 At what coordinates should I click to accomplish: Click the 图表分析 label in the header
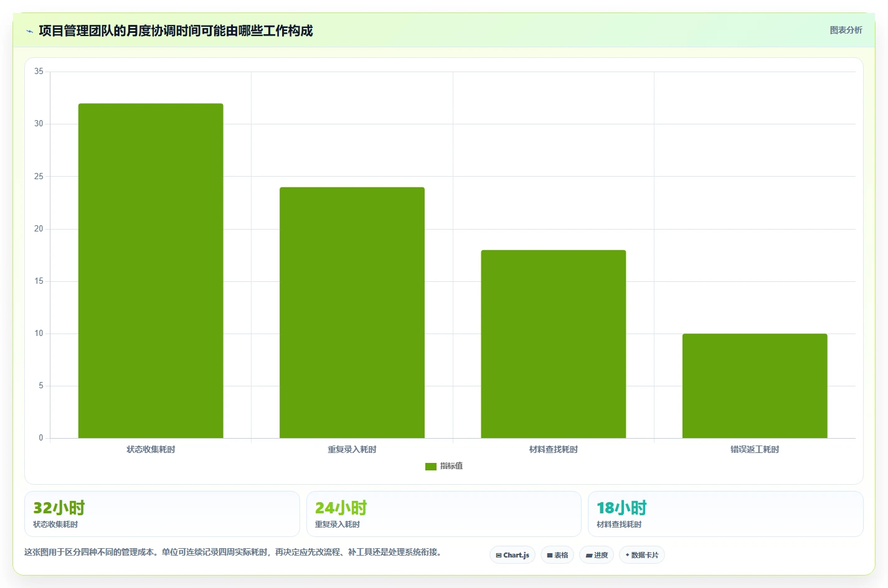846,30
